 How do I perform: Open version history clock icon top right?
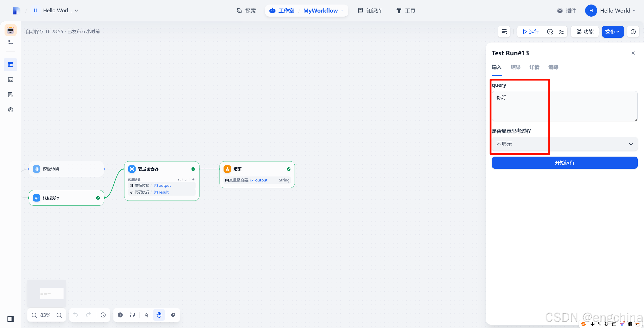[x=633, y=32]
